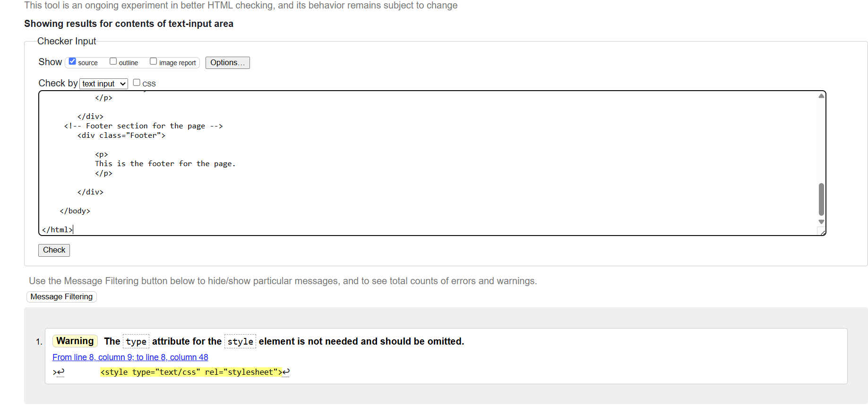Screen dimensions: 868x405
Task: Click the 'type' code term in warning
Action: [136, 341]
